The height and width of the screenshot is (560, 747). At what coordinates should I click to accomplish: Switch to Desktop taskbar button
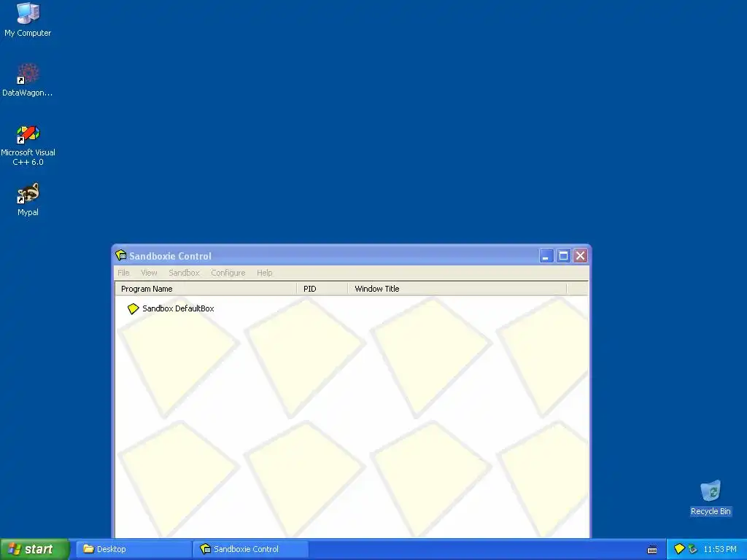pos(134,549)
